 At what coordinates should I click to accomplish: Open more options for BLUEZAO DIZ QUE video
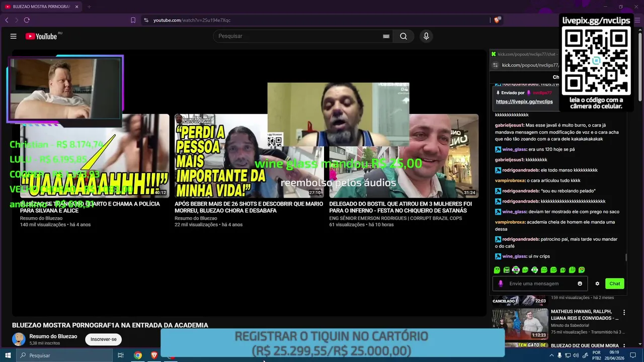tap(624, 346)
